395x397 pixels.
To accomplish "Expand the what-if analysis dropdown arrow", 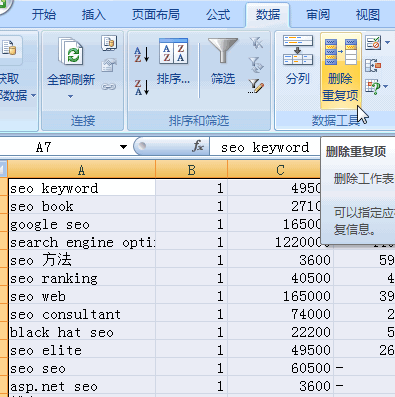I will pos(386,86).
